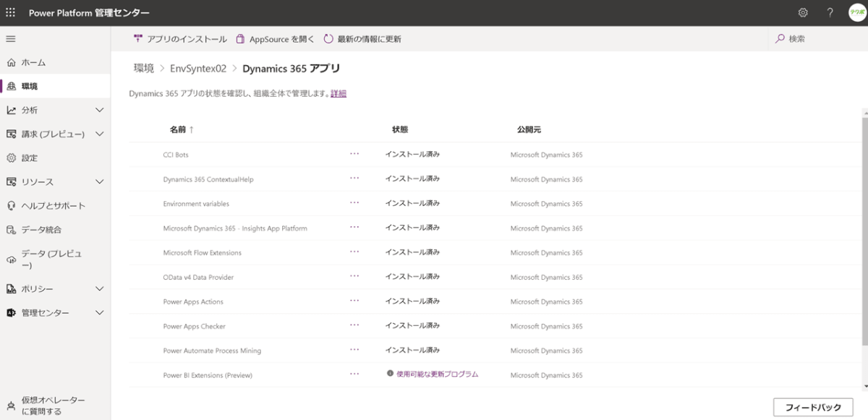Viewport: 868px width, 420px height.
Task: Select the Power BI Extensions (Preview) row
Action: pos(495,374)
